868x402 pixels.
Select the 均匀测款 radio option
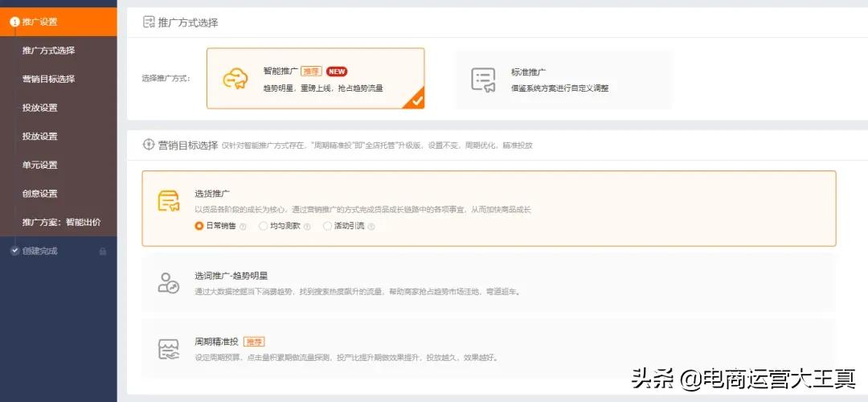tap(263, 226)
